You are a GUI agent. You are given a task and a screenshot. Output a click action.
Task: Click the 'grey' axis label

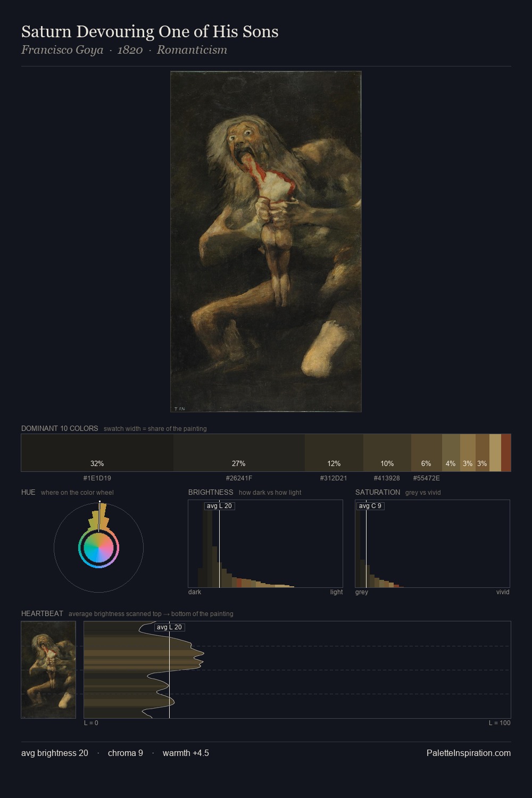click(362, 592)
